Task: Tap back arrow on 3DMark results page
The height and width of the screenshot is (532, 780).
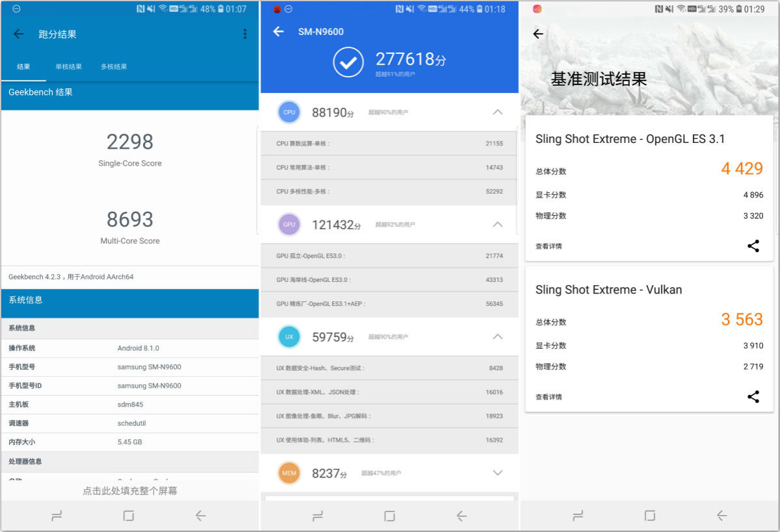Action: point(538,34)
